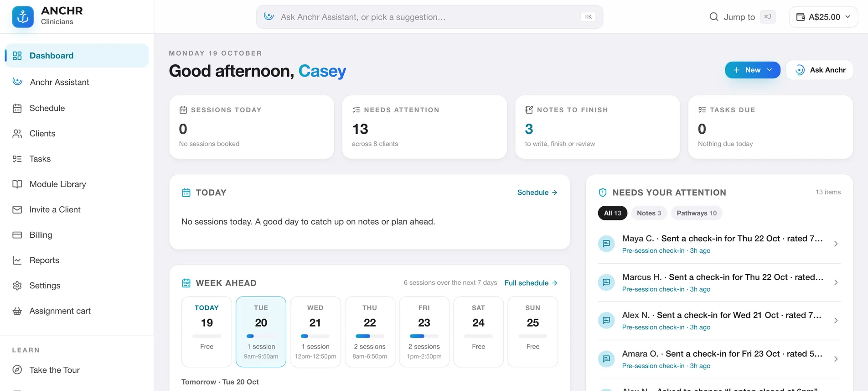Click the Assignment cart basket icon

click(17, 311)
